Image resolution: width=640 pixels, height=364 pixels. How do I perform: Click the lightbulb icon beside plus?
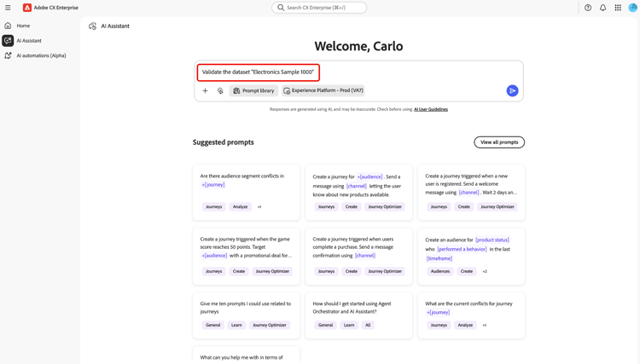(x=220, y=90)
